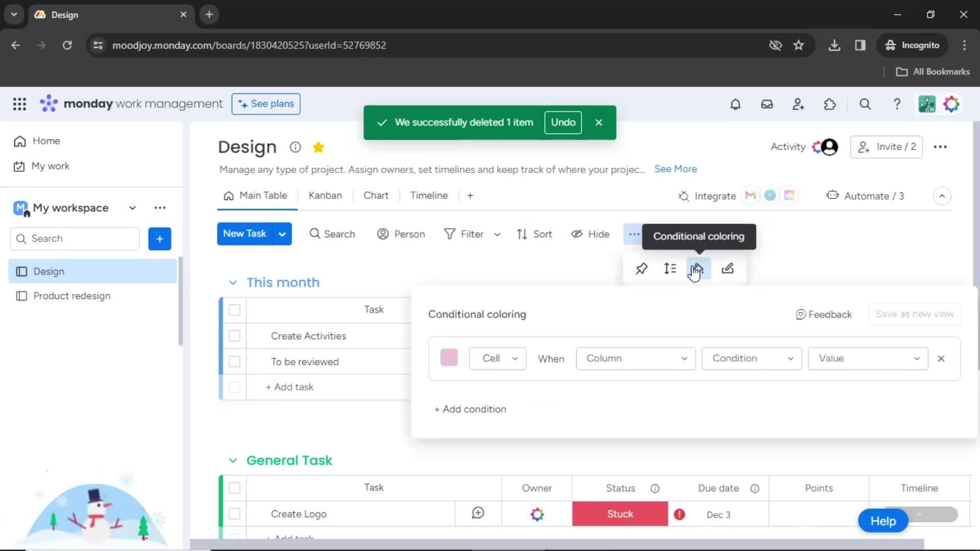The width and height of the screenshot is (980, 551).
Task: Click the pink color swatch in condition
Action: pyautogui.click(x=449, y=358)
